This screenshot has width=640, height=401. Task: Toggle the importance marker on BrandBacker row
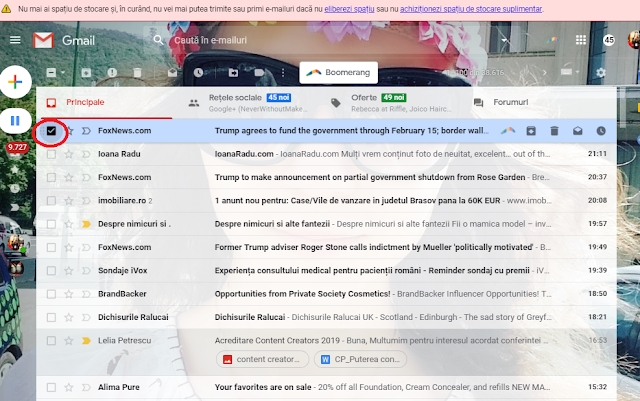[x=86, y=294]
